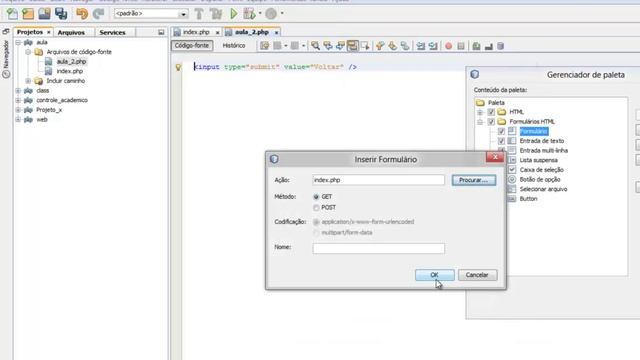Confirm the form with OK button
Screen dimensions: 640x360
pyautogui.click(x=435, y=275)
